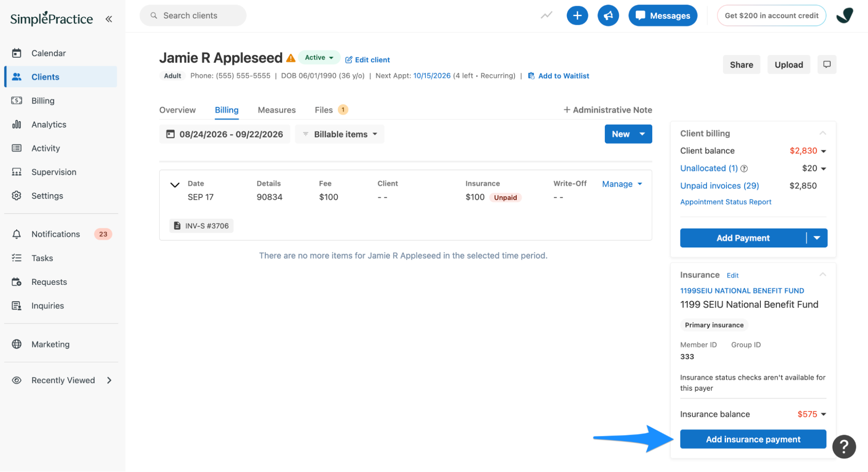868x472 pixels.
Task: Click Edit next to Insurance
Action: click(733, 275)
